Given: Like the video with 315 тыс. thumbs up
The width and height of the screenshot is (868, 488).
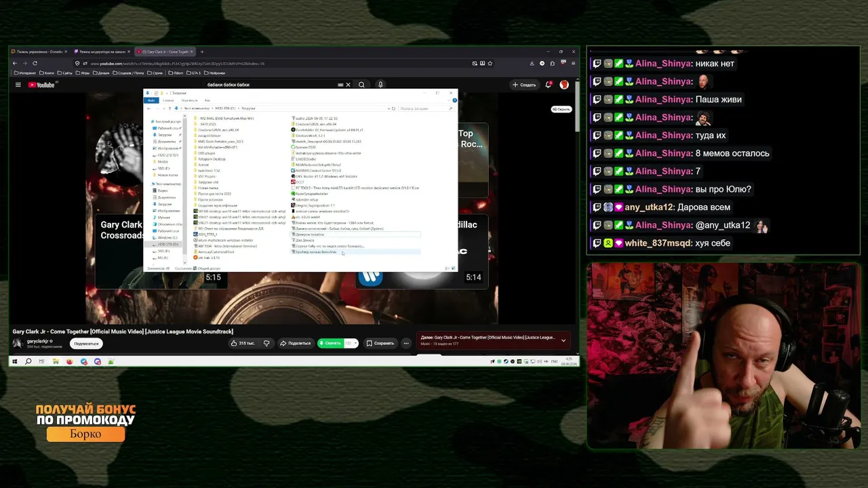Looking at the screenshot, I should tap(243, 343).
